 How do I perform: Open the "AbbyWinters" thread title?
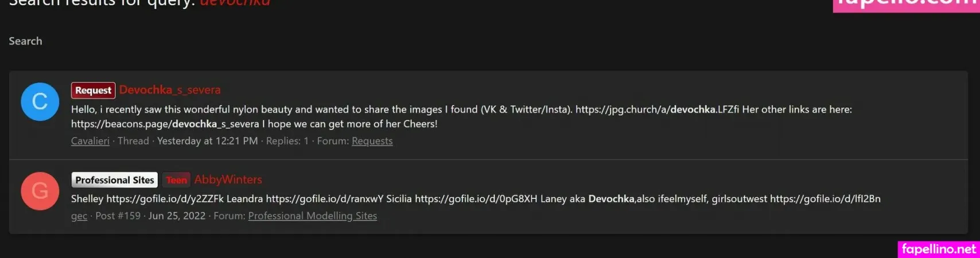click(228, 179)
